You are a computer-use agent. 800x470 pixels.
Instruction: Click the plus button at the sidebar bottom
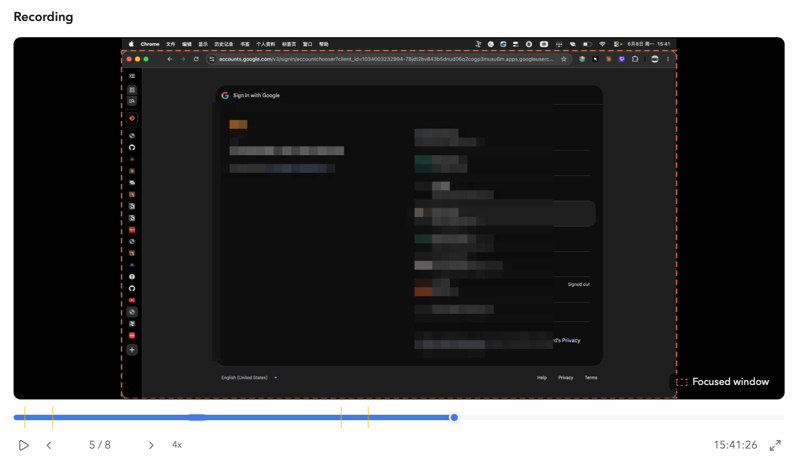pos(132,350)
